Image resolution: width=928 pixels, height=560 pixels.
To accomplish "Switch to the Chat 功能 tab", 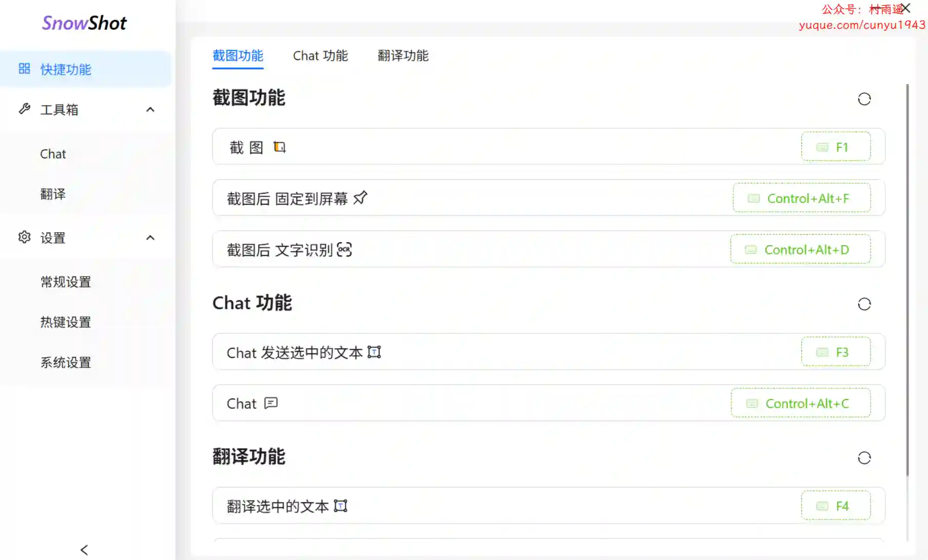I will 320,55.
